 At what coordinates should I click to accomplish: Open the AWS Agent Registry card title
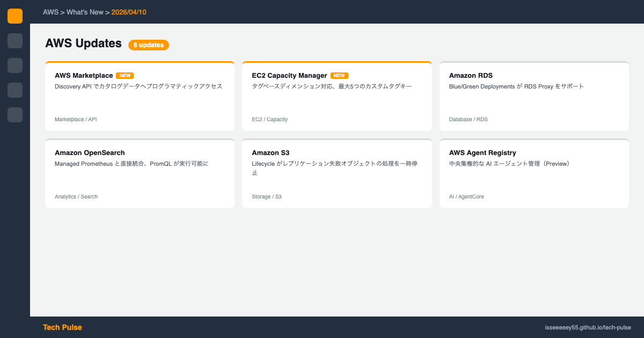point(482,153)
